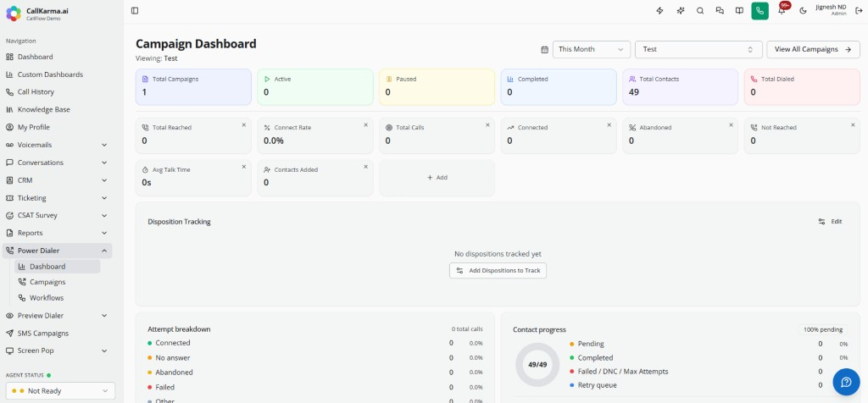Click View All Campaigns button
868x403 pixels.
tap(813, 49)
